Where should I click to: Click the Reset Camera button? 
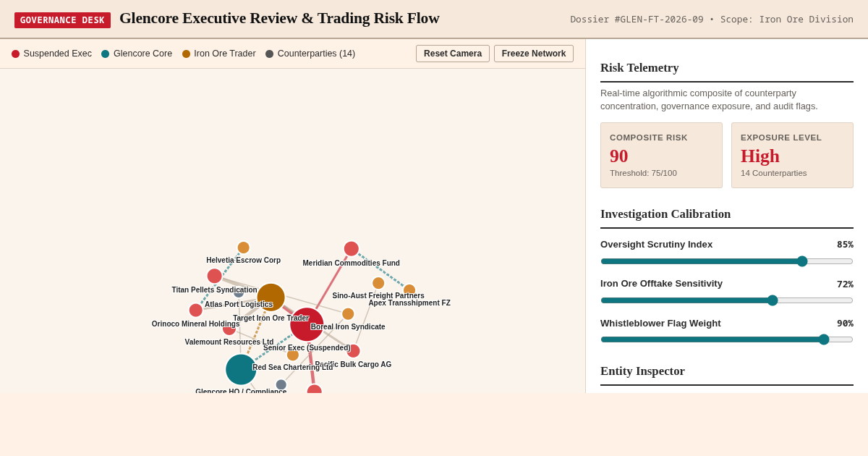(x=453, y=54)
